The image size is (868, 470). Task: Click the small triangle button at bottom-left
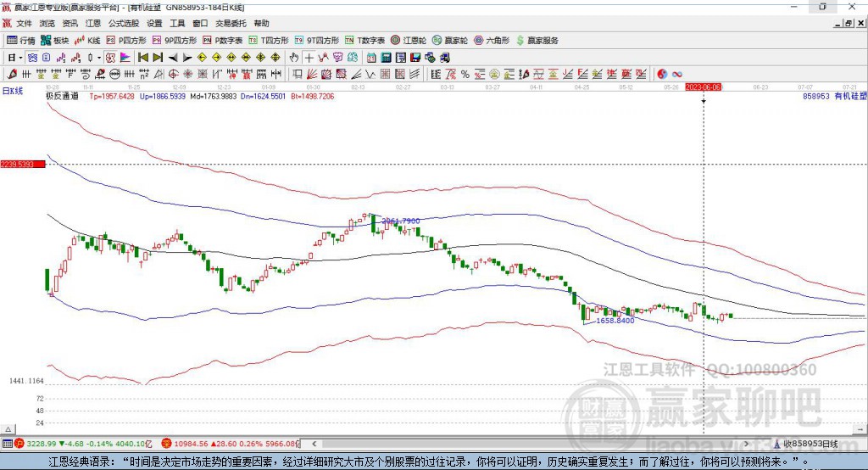(x=8, y=429)
